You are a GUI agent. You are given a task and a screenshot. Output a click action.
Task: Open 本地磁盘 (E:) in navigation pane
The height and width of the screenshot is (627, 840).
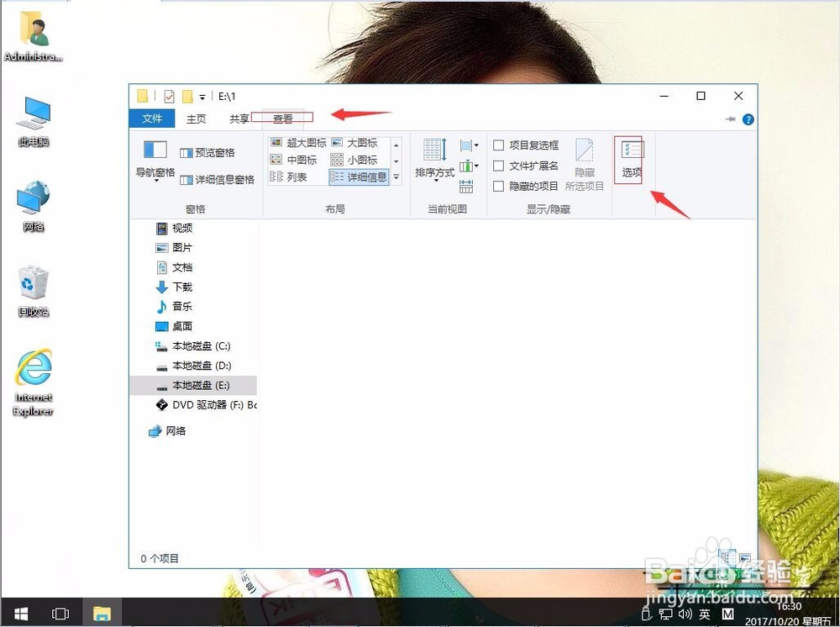(193, 385)
